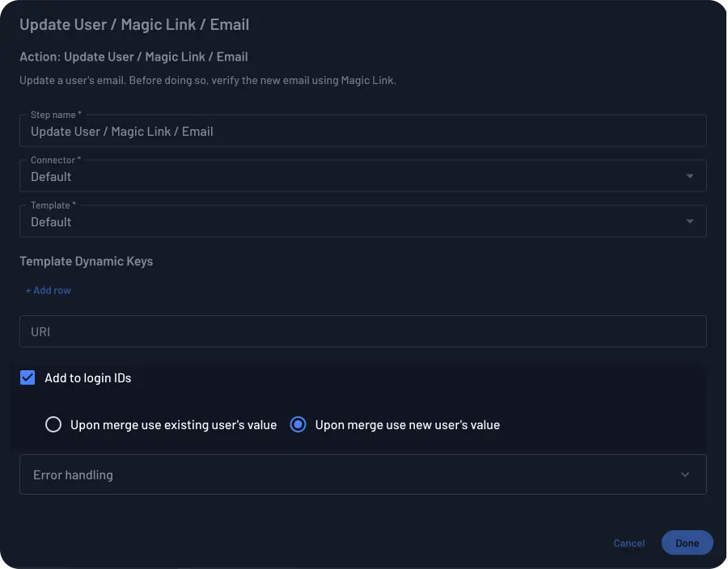Click the Step name placeholder text
This screenshot has height=569, width=728.
[x=121, y=131]
